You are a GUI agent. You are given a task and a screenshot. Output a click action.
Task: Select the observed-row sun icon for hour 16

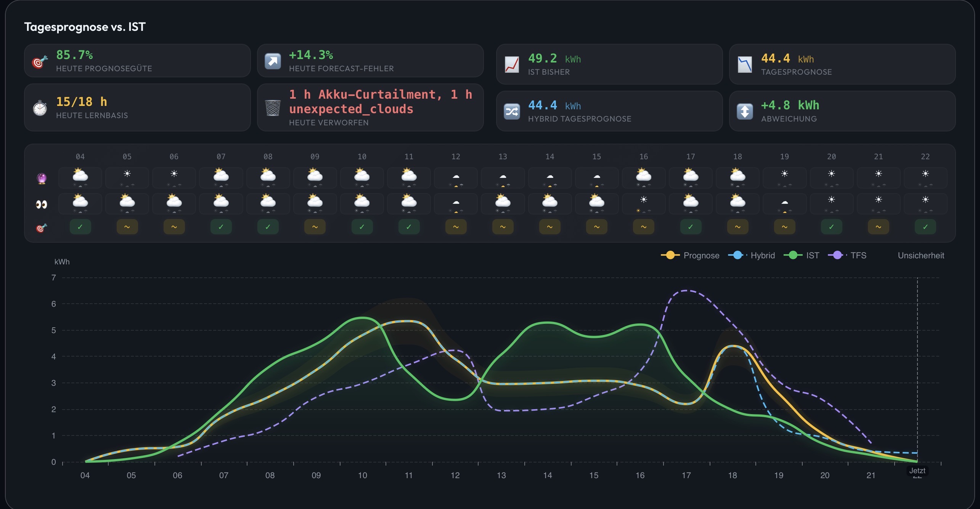click(644, 199)
